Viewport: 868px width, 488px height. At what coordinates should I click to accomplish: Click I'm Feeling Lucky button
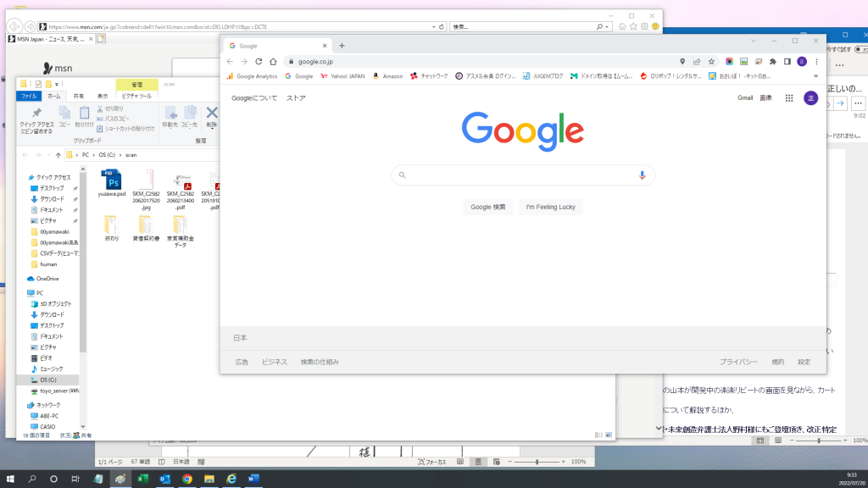(x=550, y=207)
